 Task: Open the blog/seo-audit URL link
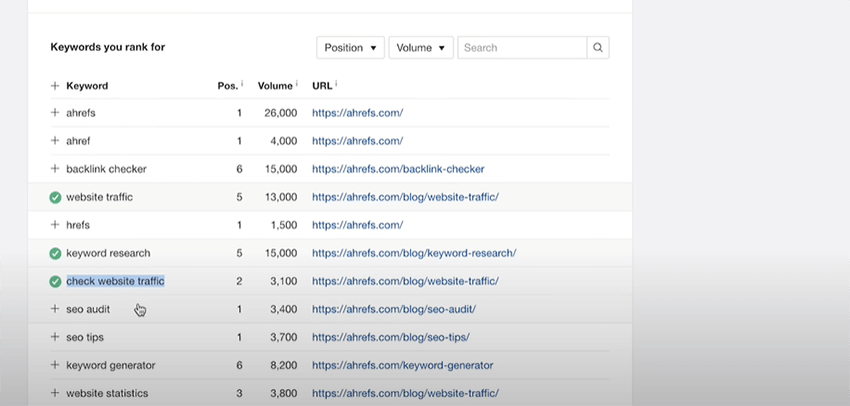394,310
